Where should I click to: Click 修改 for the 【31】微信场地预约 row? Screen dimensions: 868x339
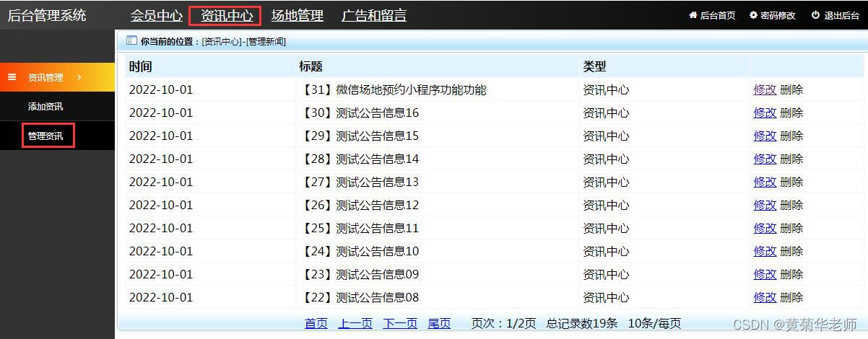[x=765, y=89]
